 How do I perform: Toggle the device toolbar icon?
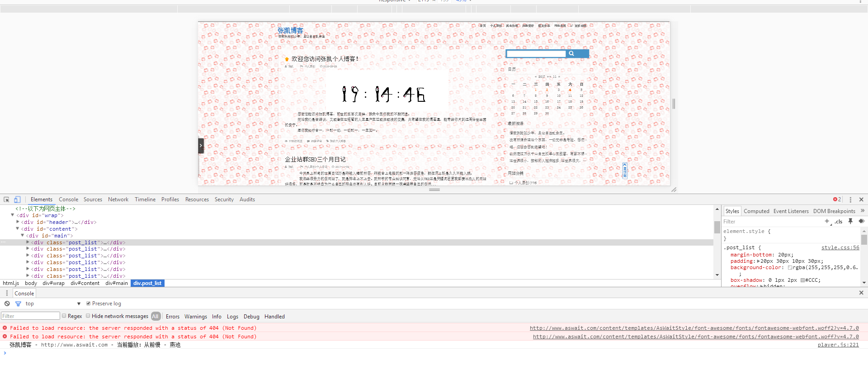[x=17, y=199]
